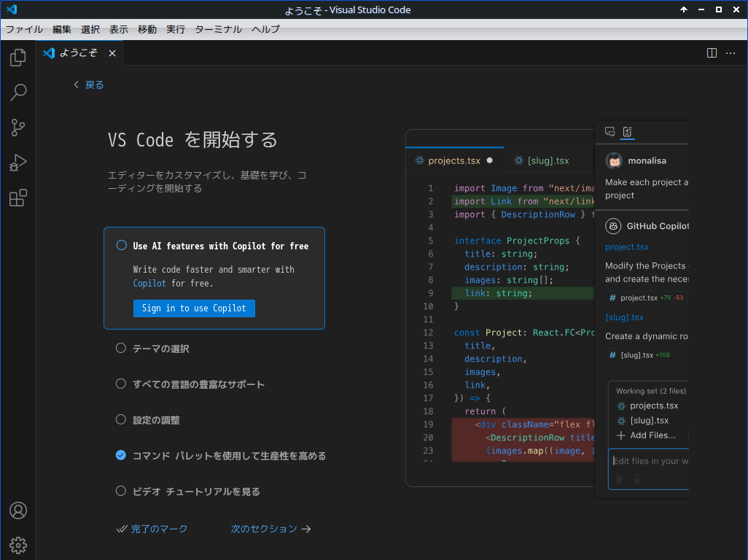Expand the ビデオ チュートリアルを見る step

coord(196,491)
